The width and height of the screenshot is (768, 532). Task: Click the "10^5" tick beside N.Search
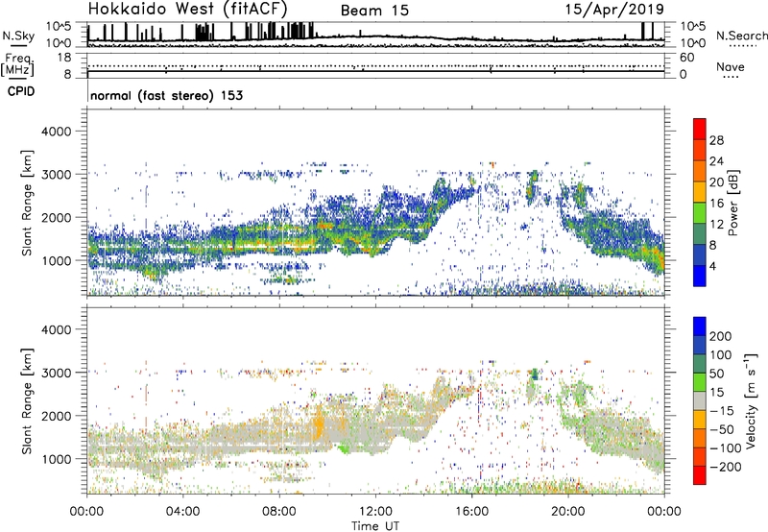(x=693, y=27)
